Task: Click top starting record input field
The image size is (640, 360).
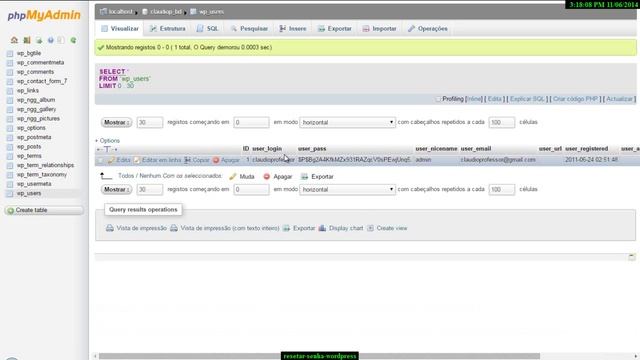Action: [251, 122]
